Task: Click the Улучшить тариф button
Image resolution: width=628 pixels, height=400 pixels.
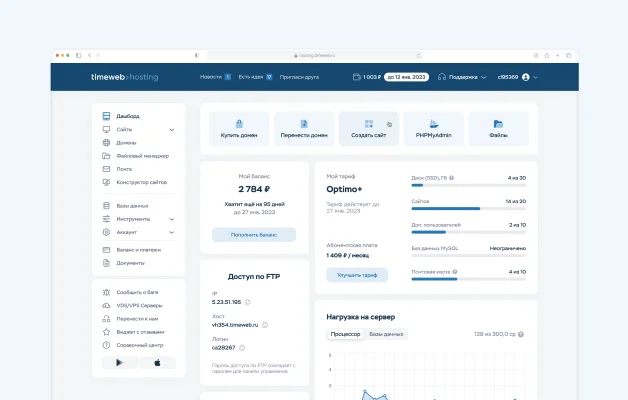Action: [x=357, y=275]
